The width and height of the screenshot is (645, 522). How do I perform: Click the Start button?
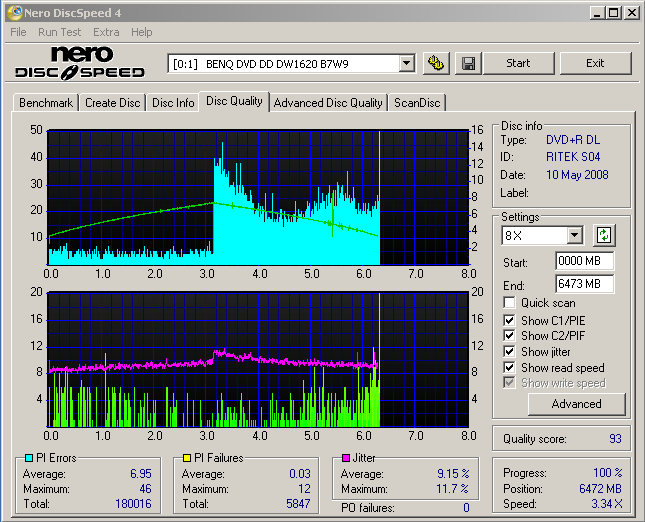518,63
